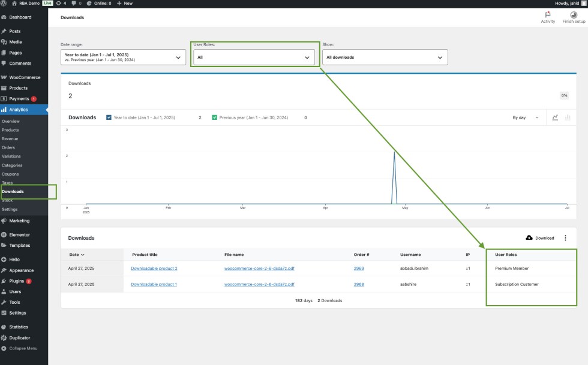Open Downloadable product 2 link
Viewport: 588px width, 365px height.
point(154,269)
